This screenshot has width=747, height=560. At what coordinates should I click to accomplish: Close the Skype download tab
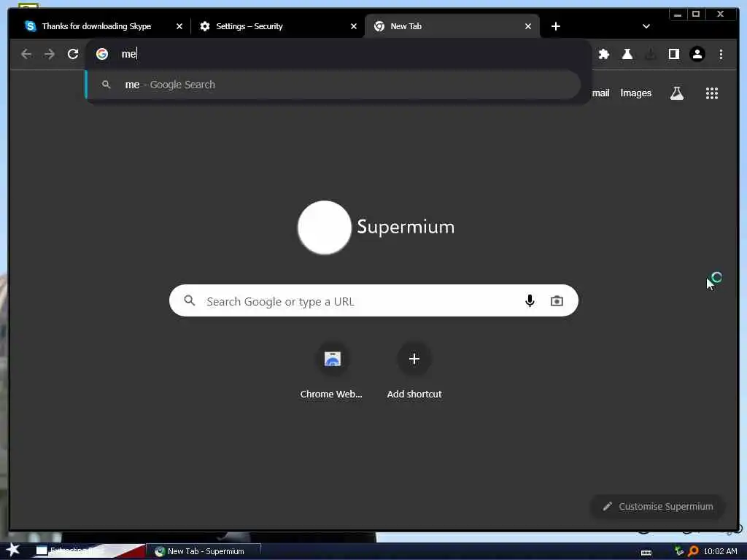pos(179,26)
